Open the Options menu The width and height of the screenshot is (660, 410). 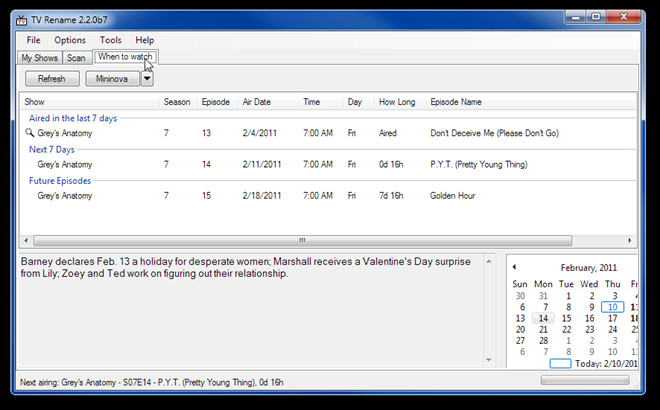[x=70, y=40]
